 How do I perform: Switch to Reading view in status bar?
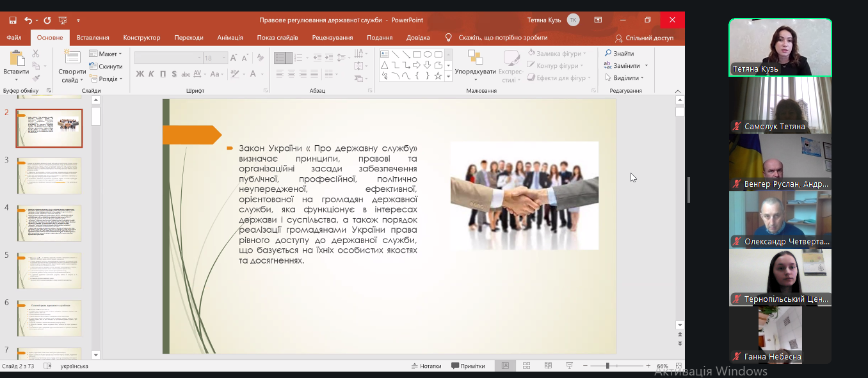coord(548,366)
